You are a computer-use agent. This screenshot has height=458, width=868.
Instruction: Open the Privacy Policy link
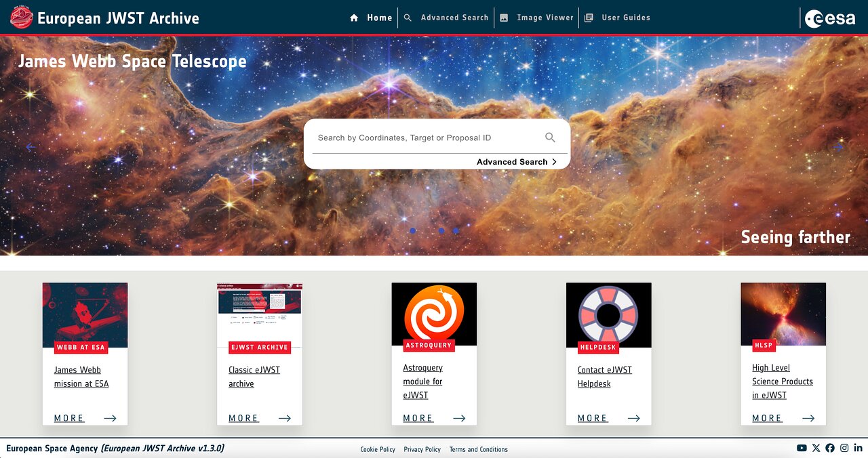pos(422,449)
